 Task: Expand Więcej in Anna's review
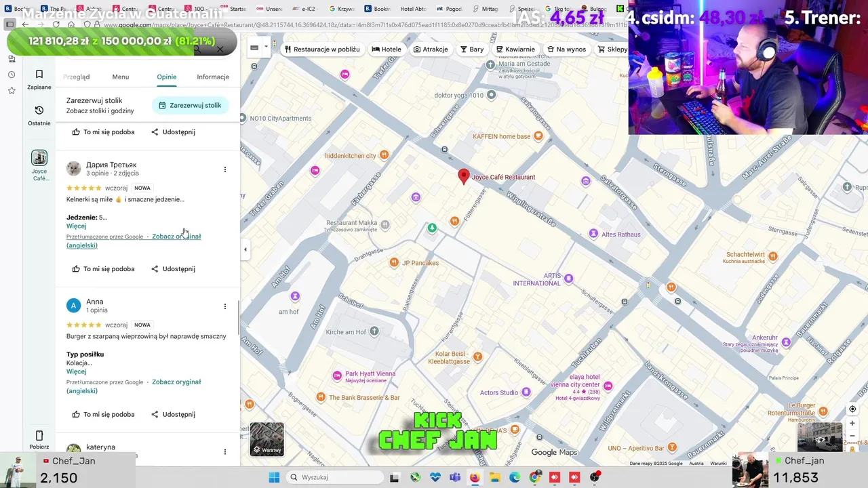point(76,372)
